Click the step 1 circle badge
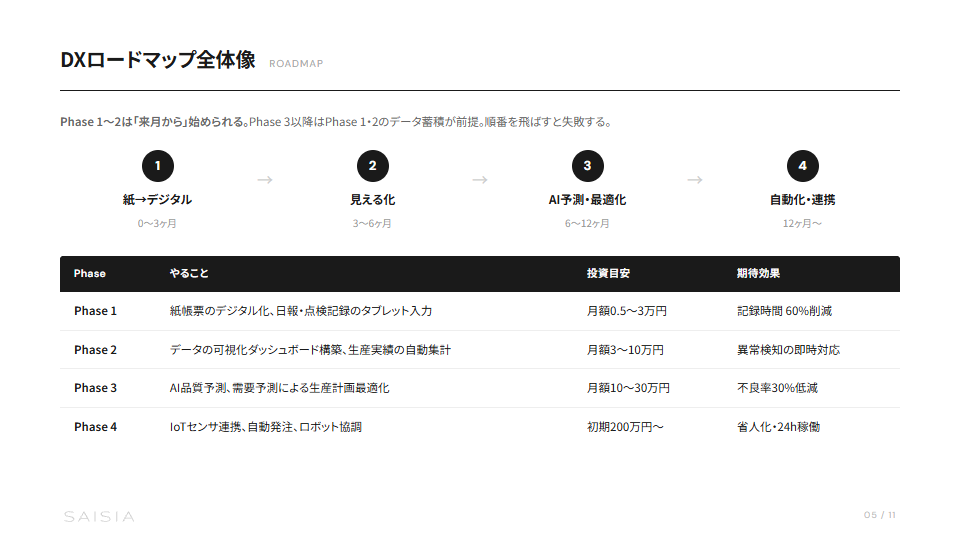This screenshot has width=960, height=540. coord(157,166)
